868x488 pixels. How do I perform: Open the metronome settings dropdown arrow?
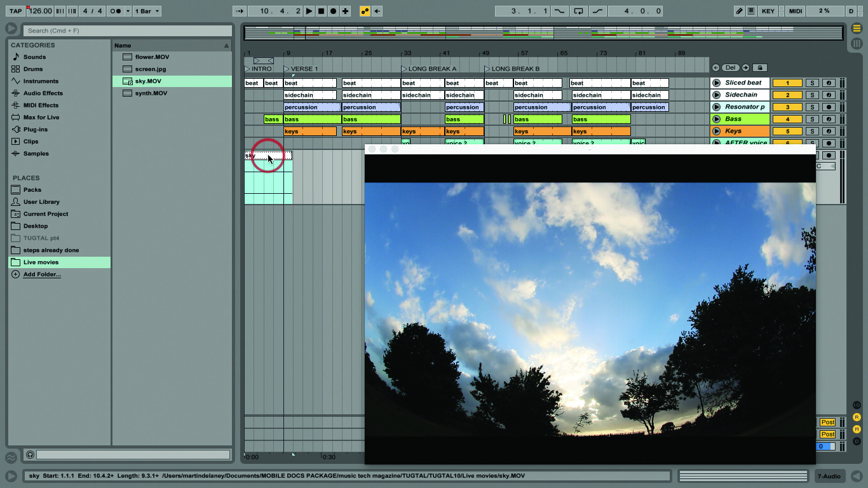click(128, 11)
